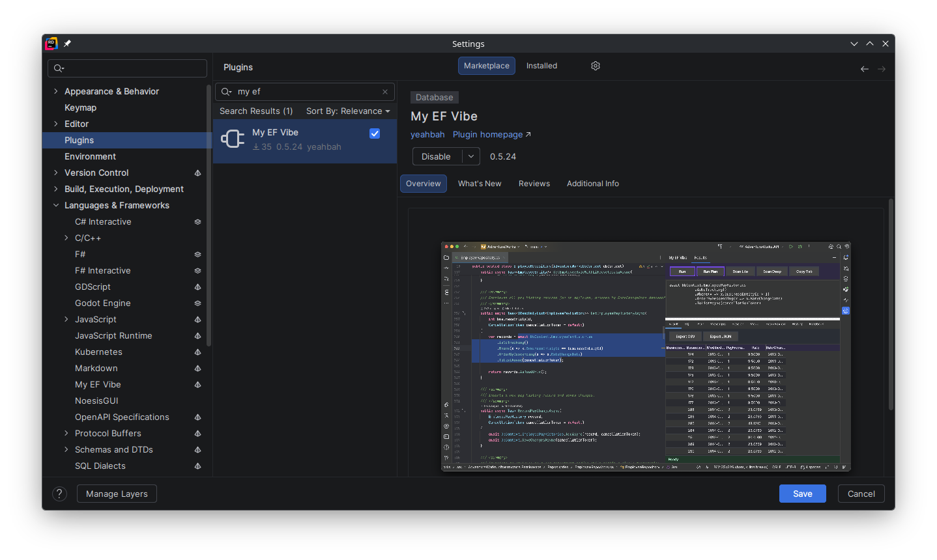Click layer icon beside C# Interactive
This screenshot has width=937, height=560.
(197, 222)
